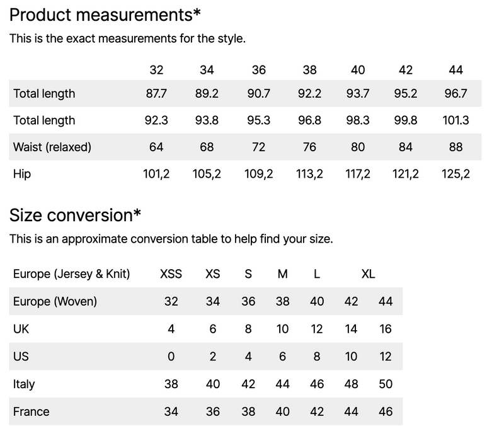
Task: Click the Waist (relaxed) row label
Action: [52, 147]
